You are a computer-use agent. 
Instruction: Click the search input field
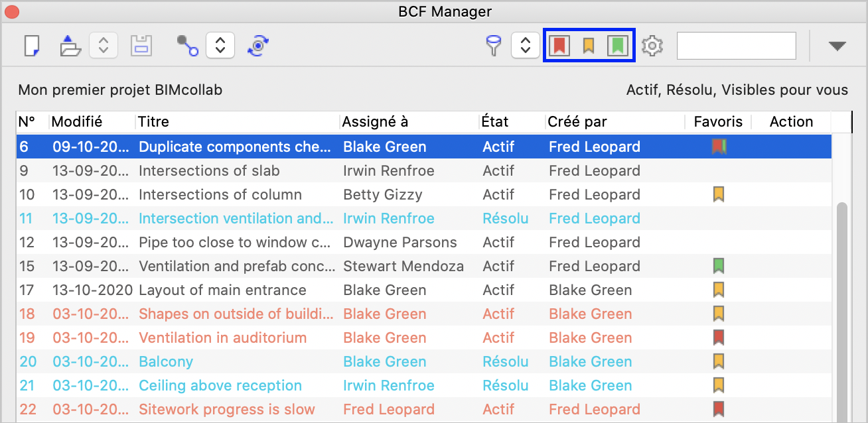pos(737,46)
